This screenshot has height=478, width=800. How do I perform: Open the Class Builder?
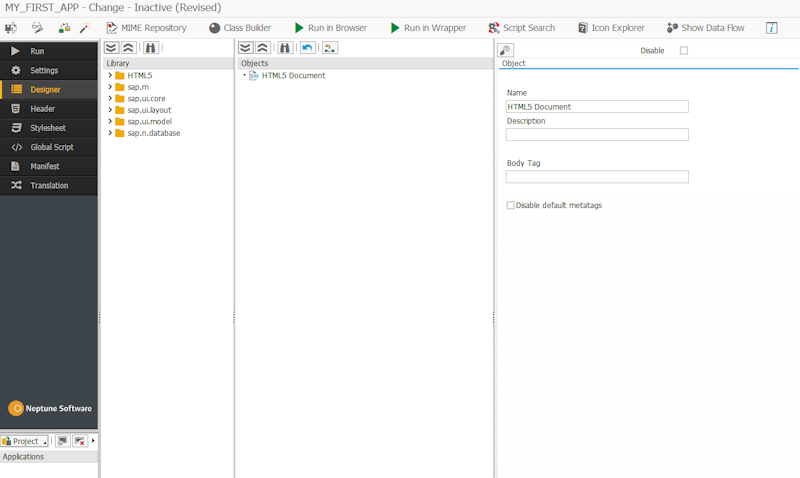tap(240, 28)
